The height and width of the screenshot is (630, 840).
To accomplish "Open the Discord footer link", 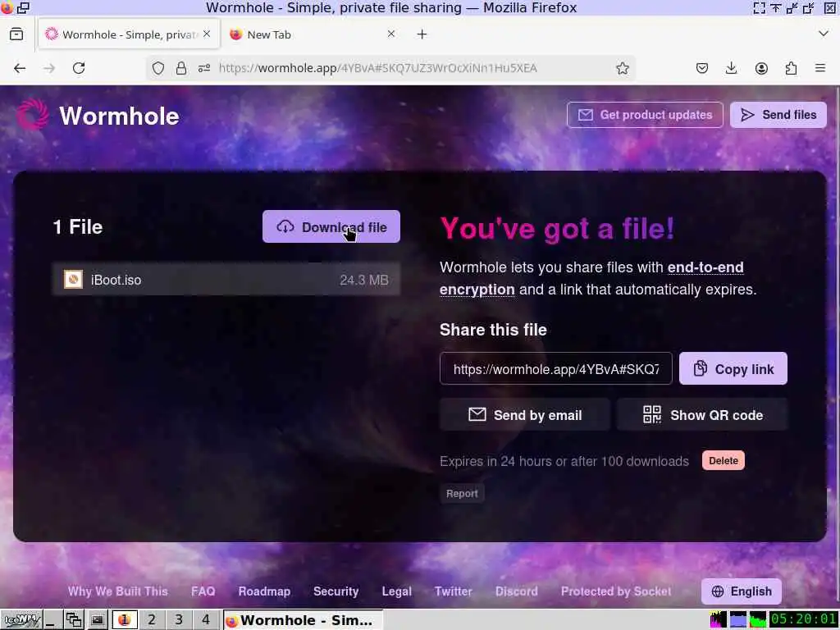I will pos(517,591).
